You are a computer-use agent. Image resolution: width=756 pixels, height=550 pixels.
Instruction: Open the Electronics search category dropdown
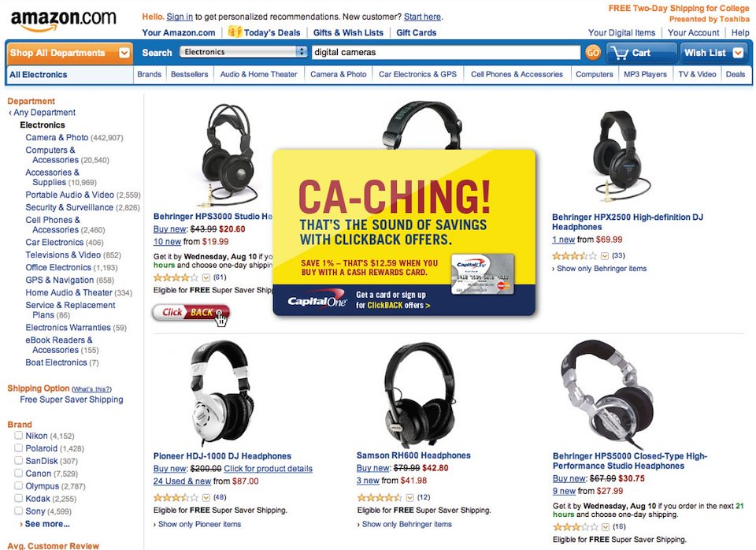pyautogui.click(x=243, y=52)
